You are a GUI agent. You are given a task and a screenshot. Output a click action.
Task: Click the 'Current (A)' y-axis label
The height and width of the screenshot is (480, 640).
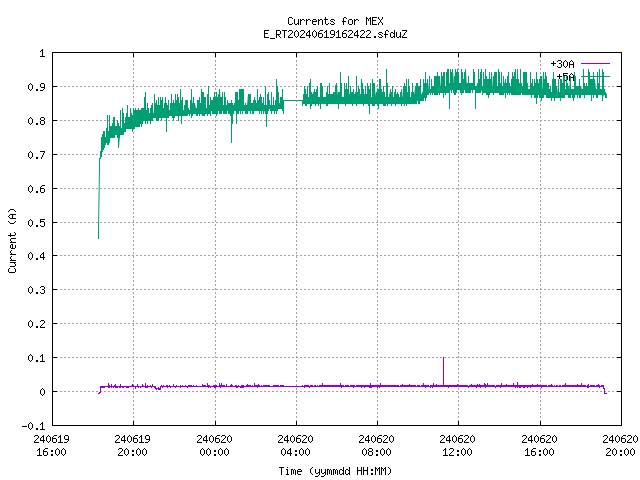[x=12, y=240]
